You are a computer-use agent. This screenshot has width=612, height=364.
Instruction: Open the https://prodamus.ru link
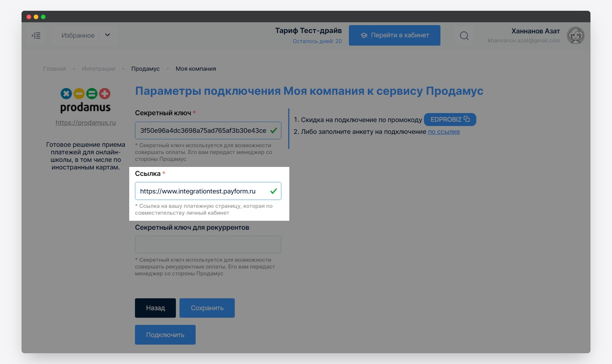click(85, 123)
